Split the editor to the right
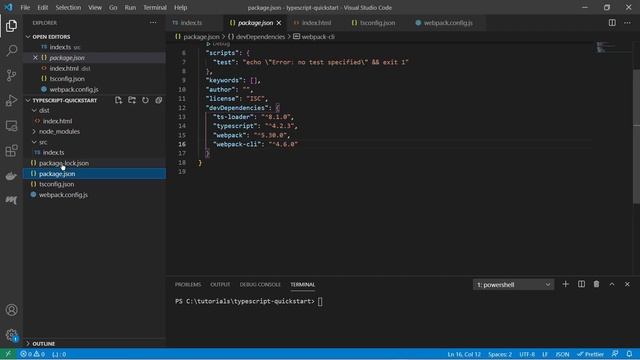 [612, 23]
